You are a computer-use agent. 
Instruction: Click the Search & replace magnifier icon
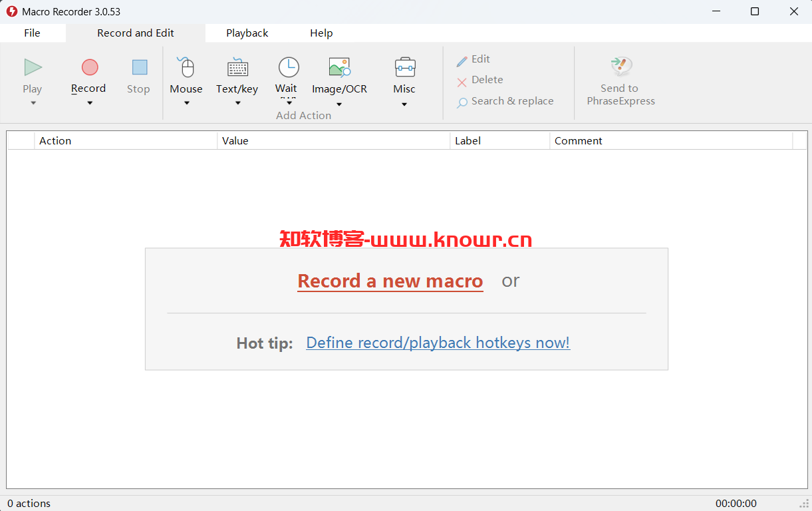[x=462, y=103]
